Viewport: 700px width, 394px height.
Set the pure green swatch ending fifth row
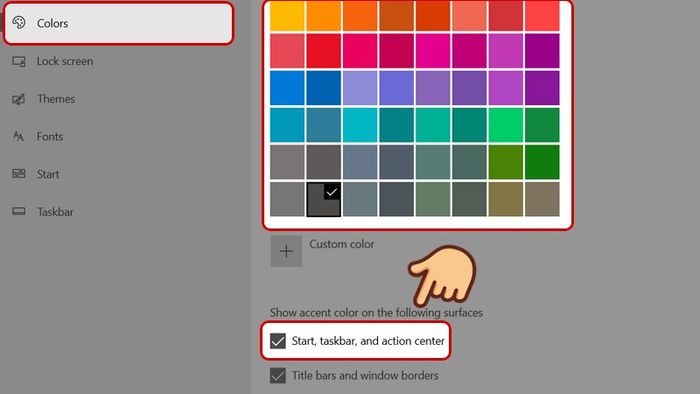(542, 162)
